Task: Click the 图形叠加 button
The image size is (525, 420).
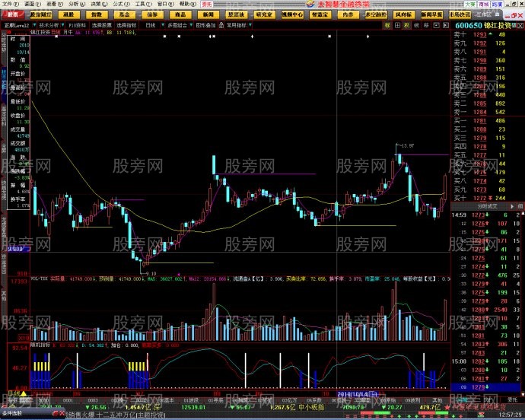Action: click(205, 25)
